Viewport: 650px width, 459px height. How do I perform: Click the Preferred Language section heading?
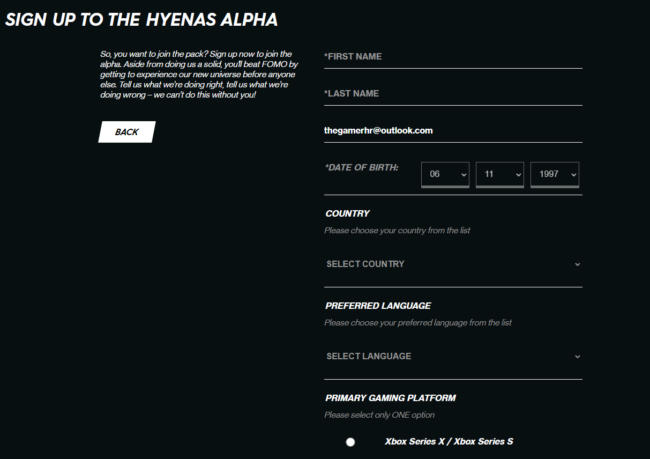tap(378, 305)
